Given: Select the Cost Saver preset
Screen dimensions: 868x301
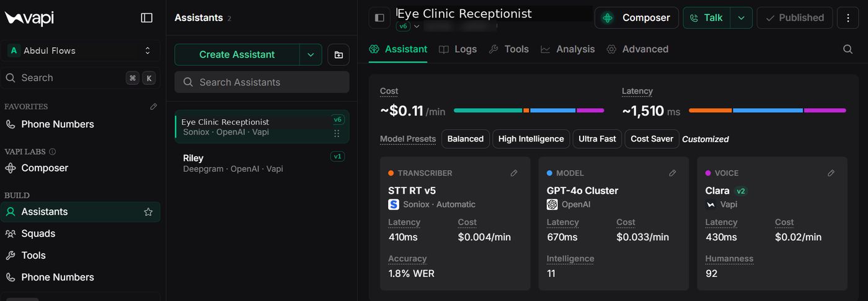Looking at the screenshot, I should coord(652,139).
